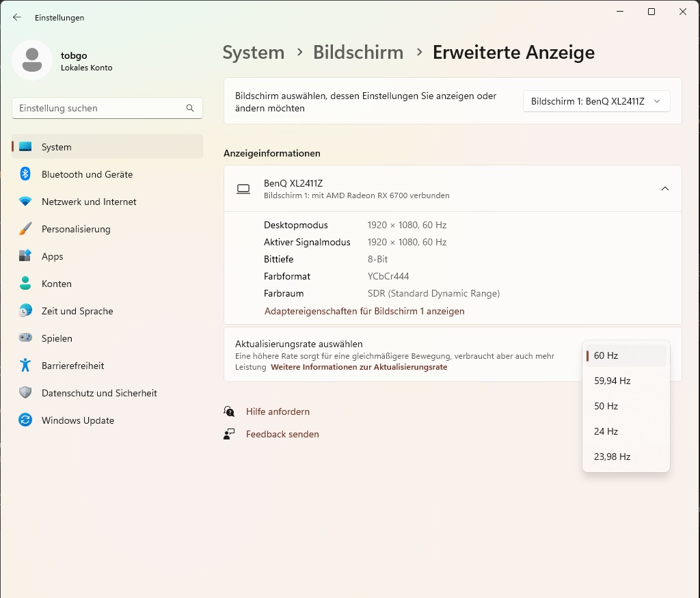This screenshot has width=700, height=598.
Task: Click Weitere Informationen zur Aktualisierungsrate link
Action: (359, 367)
